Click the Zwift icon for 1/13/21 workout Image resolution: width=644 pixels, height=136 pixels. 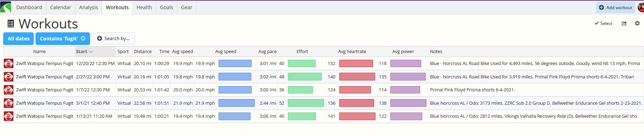(x=8, y=116)
